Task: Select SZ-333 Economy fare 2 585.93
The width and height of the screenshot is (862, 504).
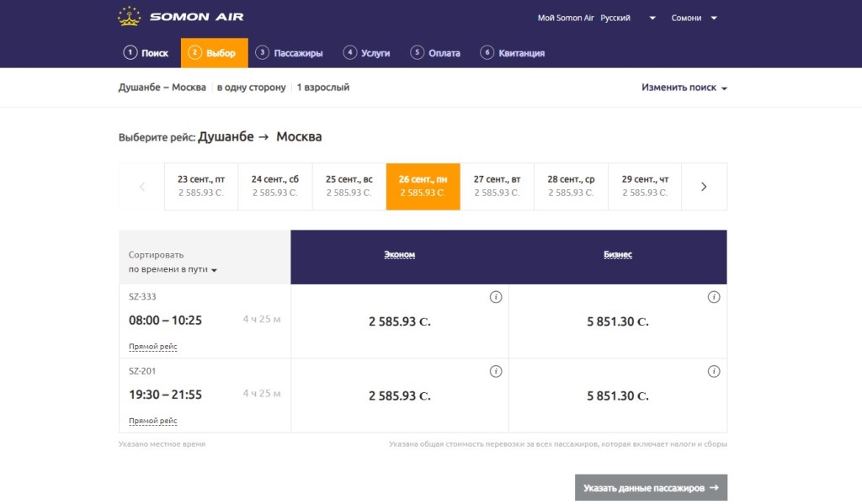Action: point(399,321)
